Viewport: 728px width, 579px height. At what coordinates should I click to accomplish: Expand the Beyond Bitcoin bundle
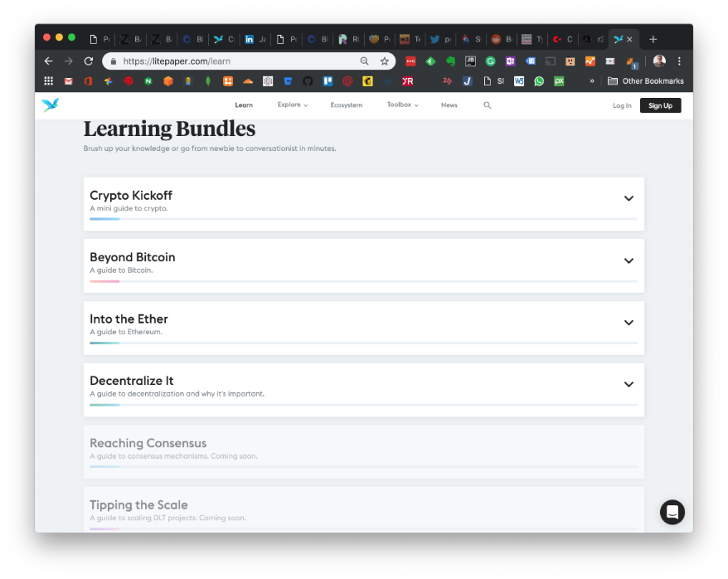pyautogui.click(x=629, y=260)
